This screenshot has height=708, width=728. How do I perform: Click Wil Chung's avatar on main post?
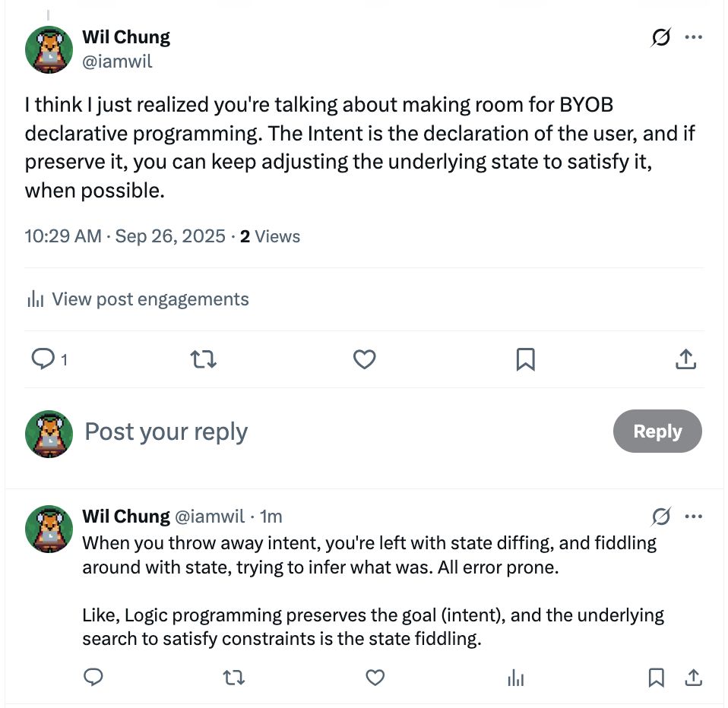(x=49, y=49)
